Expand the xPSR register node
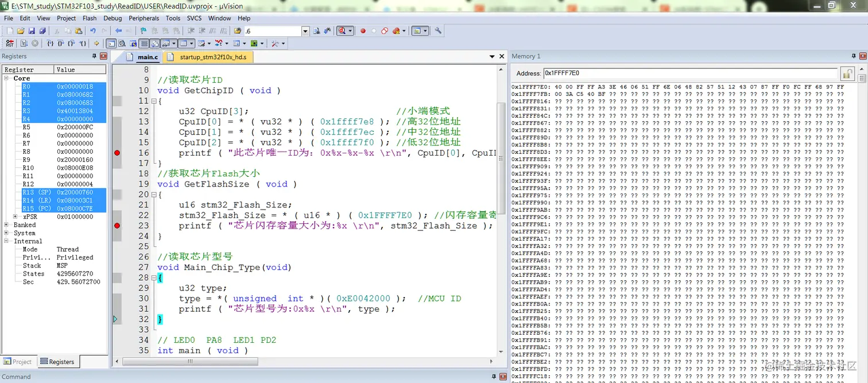This screenshot has height=383, width=868. (15, 217)
